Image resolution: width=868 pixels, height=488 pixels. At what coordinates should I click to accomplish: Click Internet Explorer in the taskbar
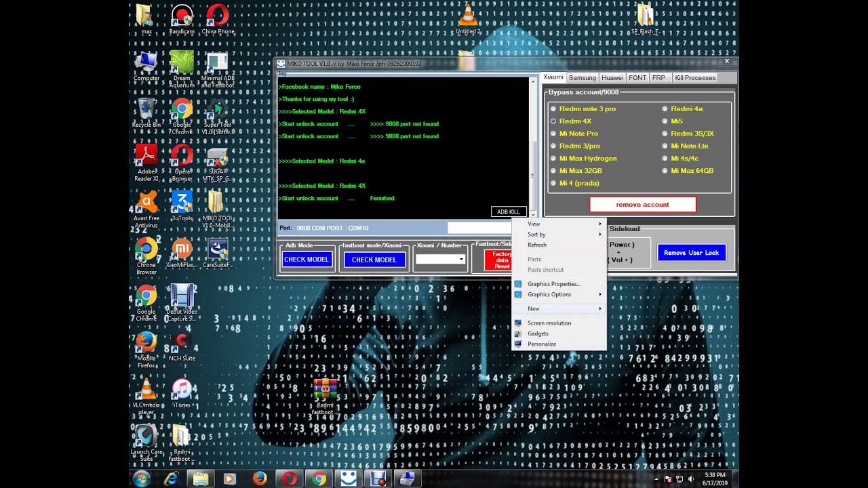172,479
